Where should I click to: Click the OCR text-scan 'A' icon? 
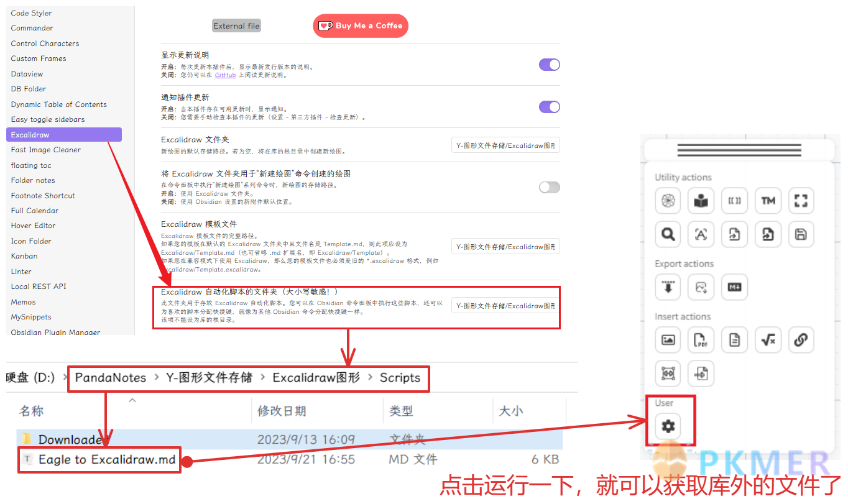pos(701,234)
